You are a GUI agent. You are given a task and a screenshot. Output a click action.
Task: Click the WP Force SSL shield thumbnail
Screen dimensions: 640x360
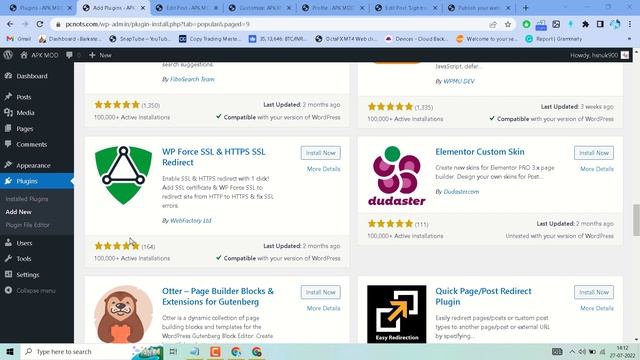(123, 175)
